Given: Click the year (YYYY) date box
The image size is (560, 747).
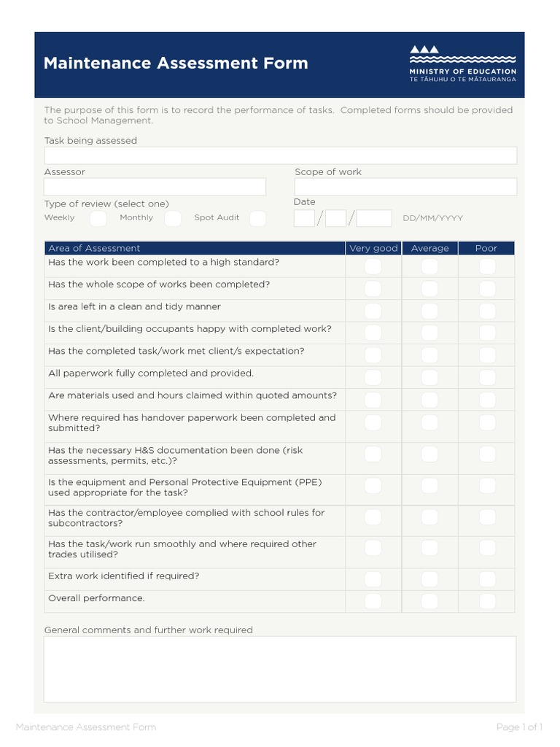Looking at the screenshot, I should tap(374, 218).
